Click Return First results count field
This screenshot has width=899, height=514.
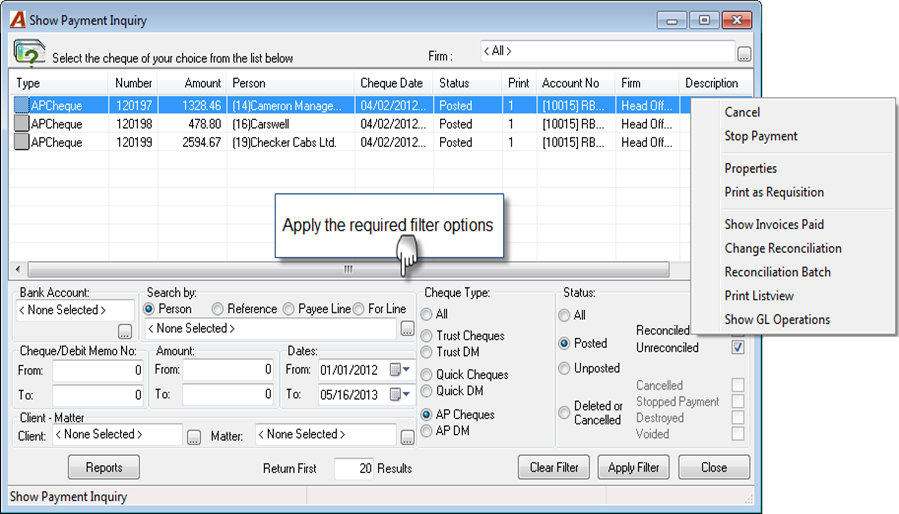[x=354, y=469]
